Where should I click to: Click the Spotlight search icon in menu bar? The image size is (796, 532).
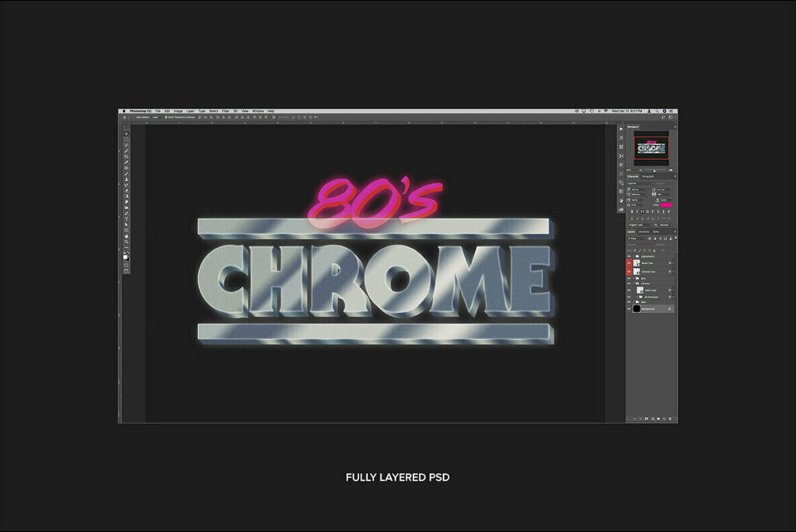point(658,111)
